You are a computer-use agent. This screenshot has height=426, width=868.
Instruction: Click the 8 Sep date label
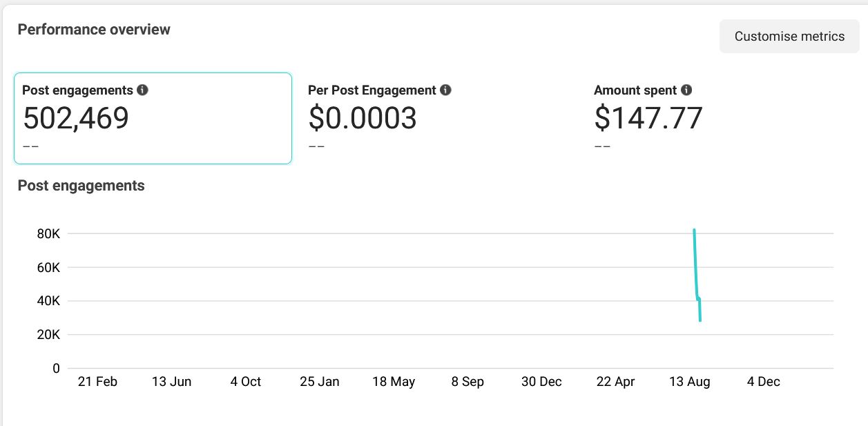[x=467, y=382]
